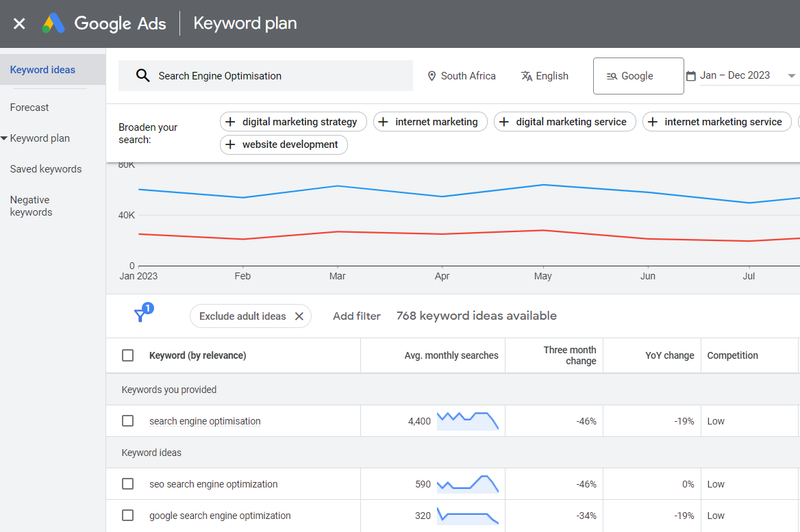
Task: Go to Saved keywords
Action: coord(46,169)
